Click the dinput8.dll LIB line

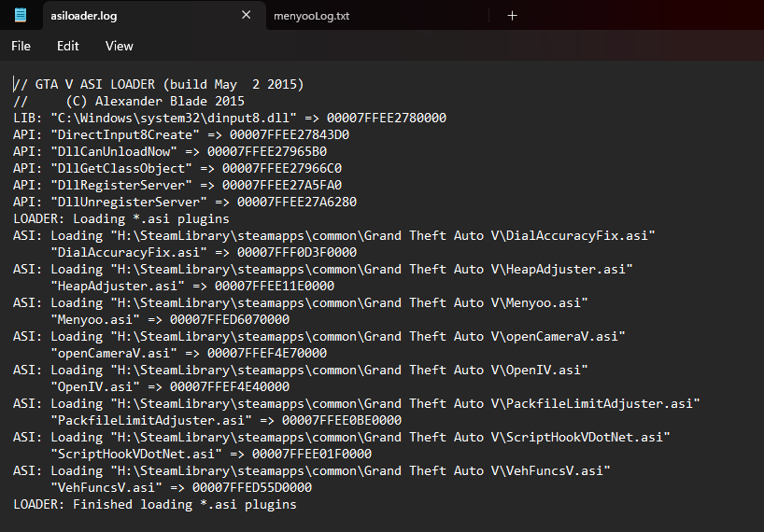click(230, 119)
